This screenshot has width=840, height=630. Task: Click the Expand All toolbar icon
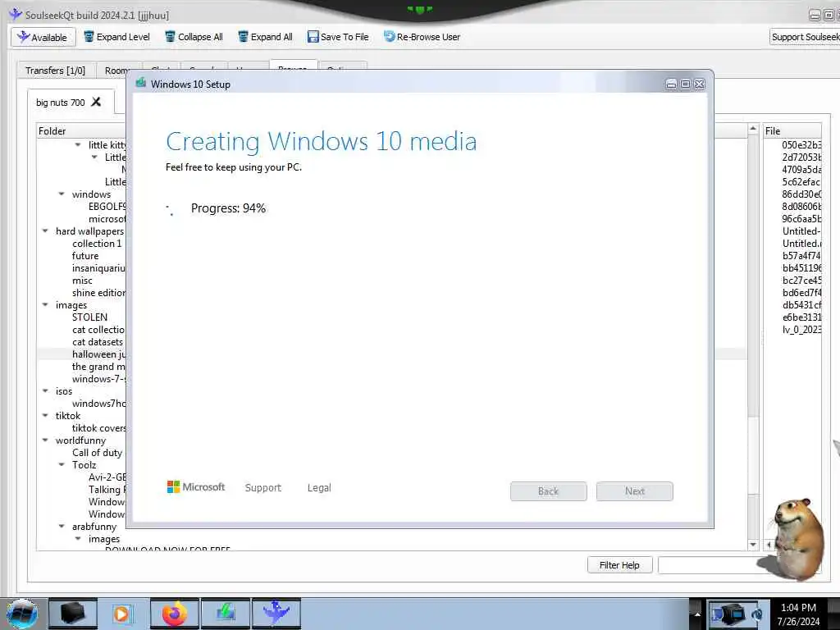tap(243, 36)
